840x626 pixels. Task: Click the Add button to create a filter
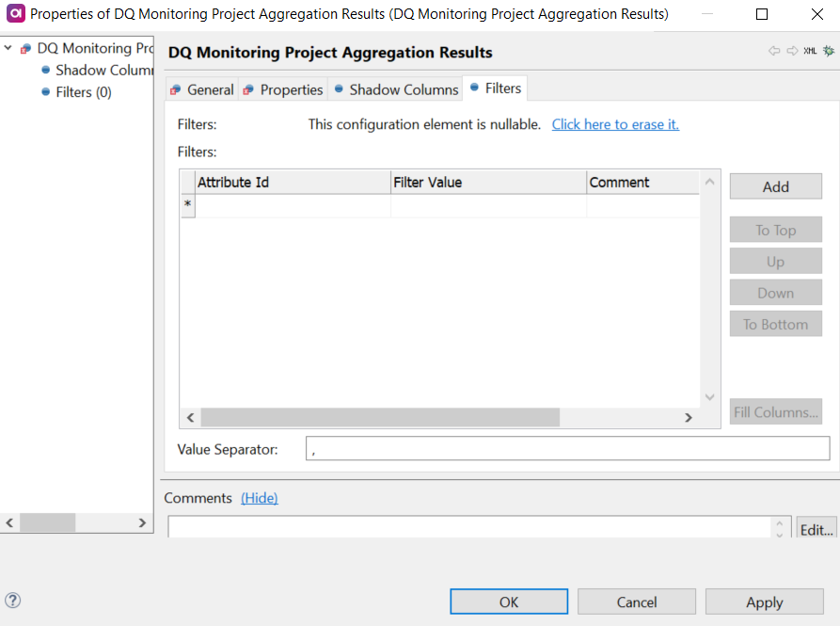tap(775, 185)
